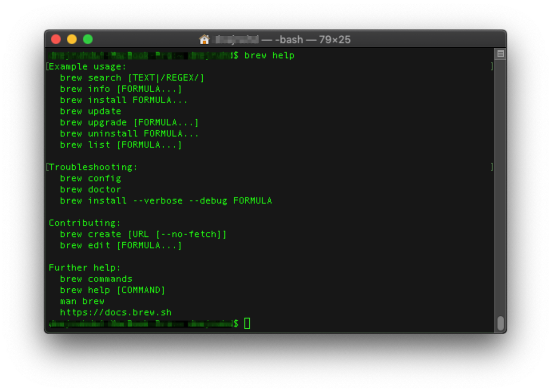Click the "brew search [TEXT|/REGEX/]" line
The image size is (551, 392).
(132, 78)
